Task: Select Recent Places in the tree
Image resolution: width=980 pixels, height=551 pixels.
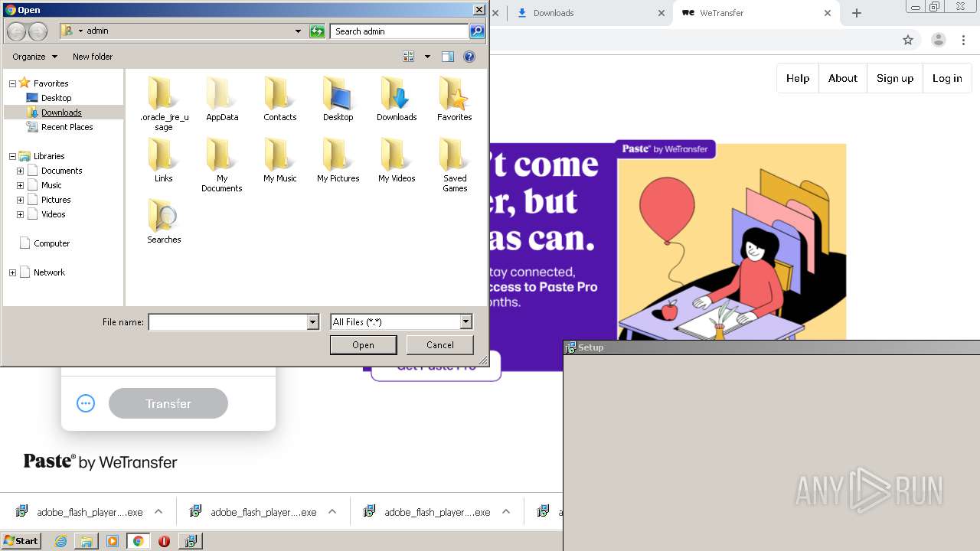Action: point(67,127)
